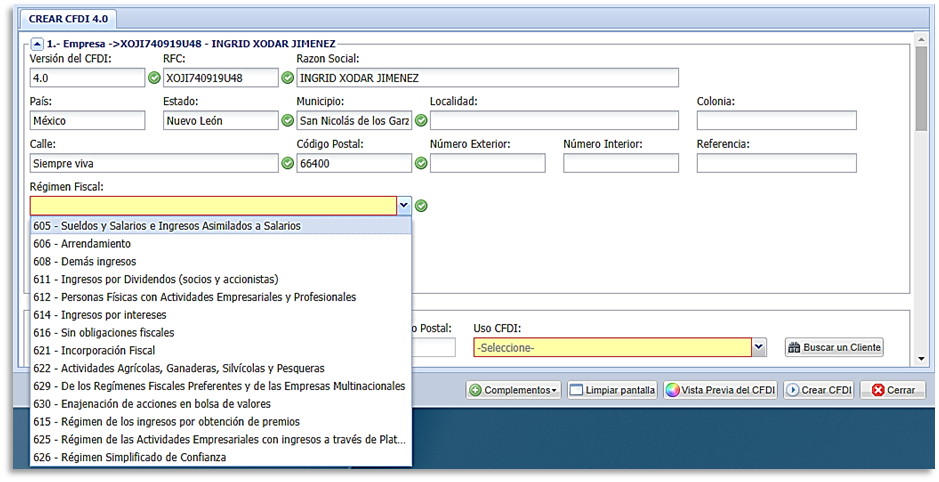The image size is (939, 482).
Task: Click Crear CFDI button
Action: (818, 390)
